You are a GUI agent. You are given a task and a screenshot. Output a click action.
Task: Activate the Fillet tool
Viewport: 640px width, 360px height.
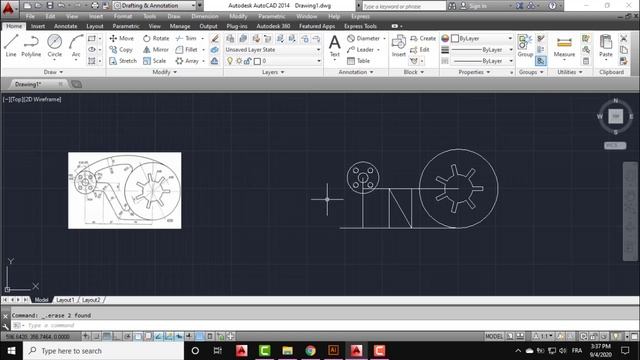click(x=187, y=49)
